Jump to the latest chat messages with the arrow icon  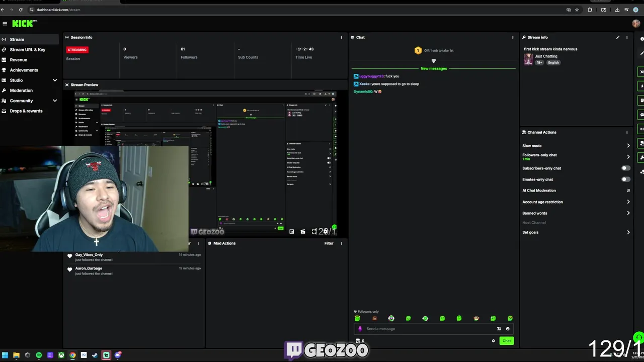(x=433, y=61)
